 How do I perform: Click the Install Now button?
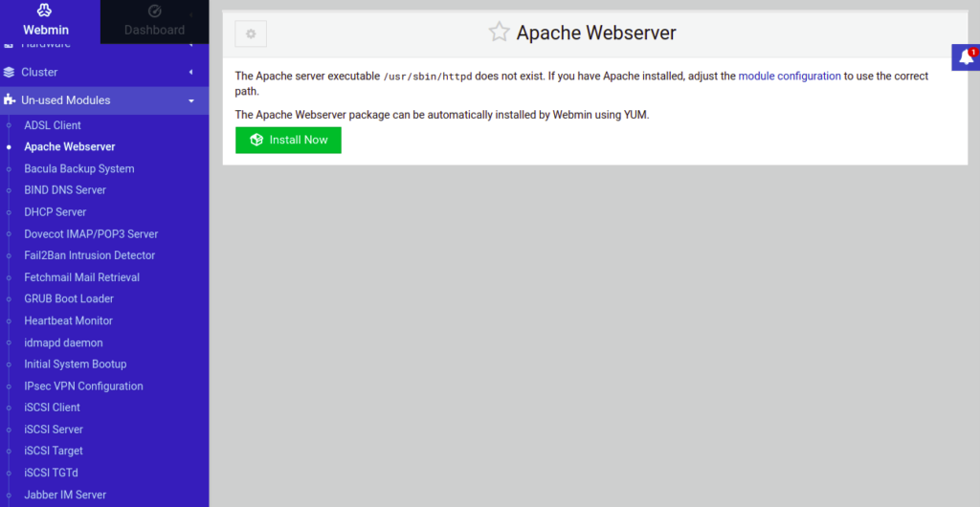click(288, 140)
